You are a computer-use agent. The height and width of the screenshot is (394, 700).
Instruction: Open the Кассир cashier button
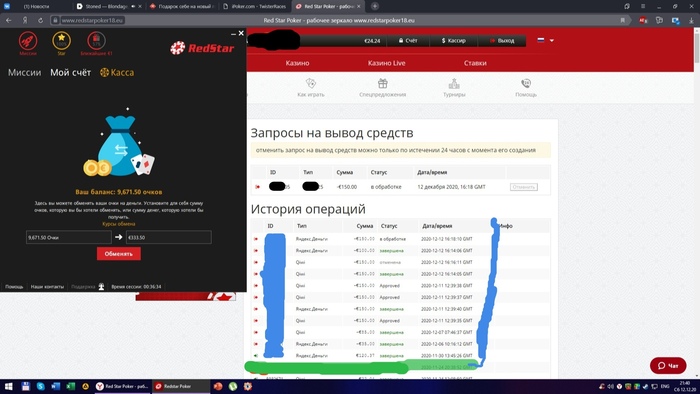[453, 41]
